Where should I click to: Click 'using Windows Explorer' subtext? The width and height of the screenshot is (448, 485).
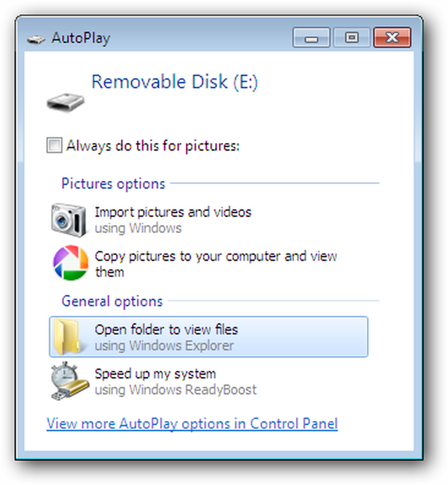coord(164,345)
